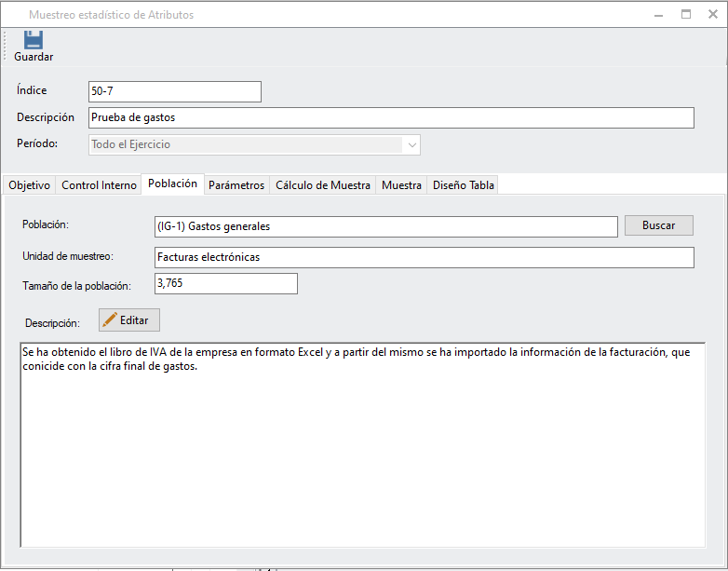Screen dimensions: 728x571
Task: Focus the Población input field
Action: point(385,226)
